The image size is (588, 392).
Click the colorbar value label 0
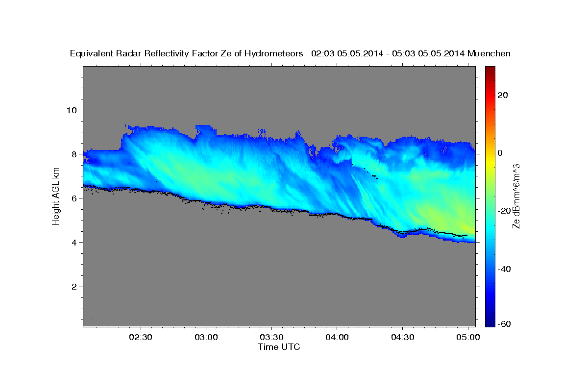pos(500,153)
